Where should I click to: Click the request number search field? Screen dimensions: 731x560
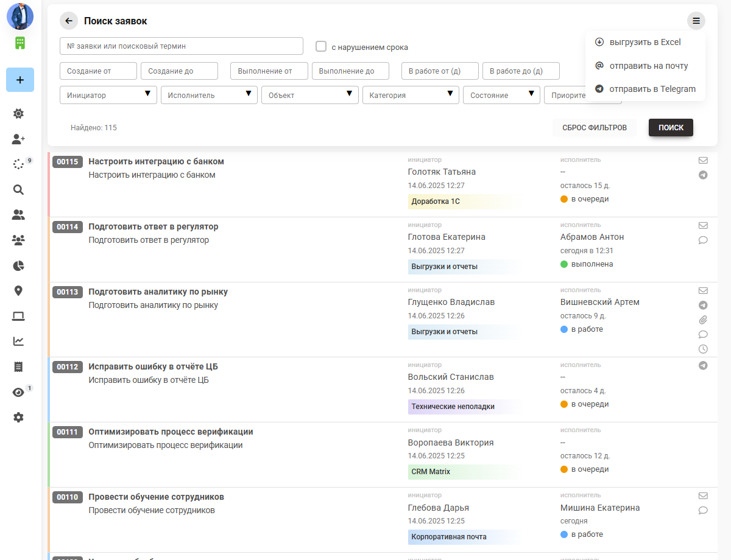click(182, 46)
